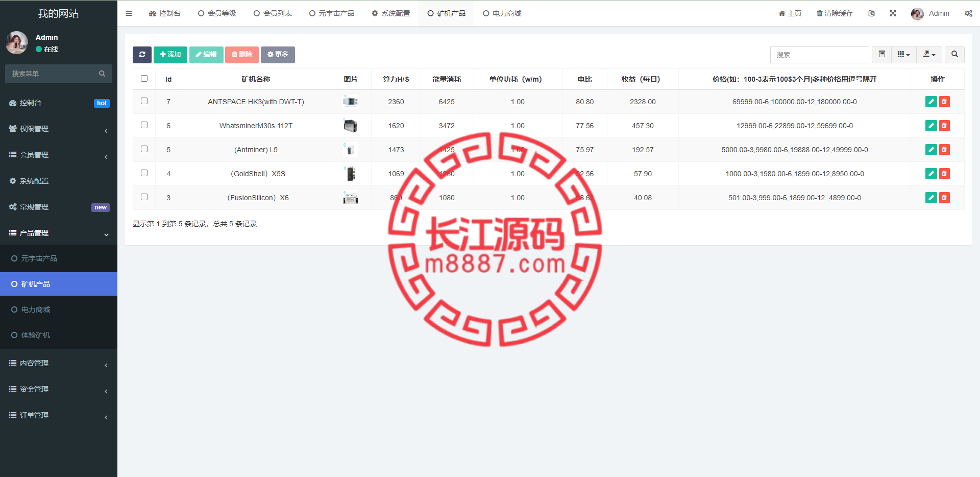
Task: Check the row checkbox for Id 3
Action: [x=144, y=197]
